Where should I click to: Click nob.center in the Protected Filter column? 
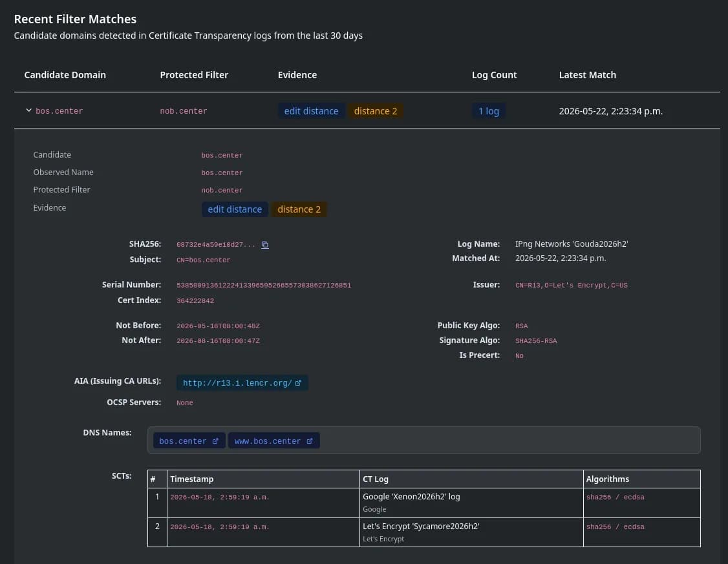point(184,111)
